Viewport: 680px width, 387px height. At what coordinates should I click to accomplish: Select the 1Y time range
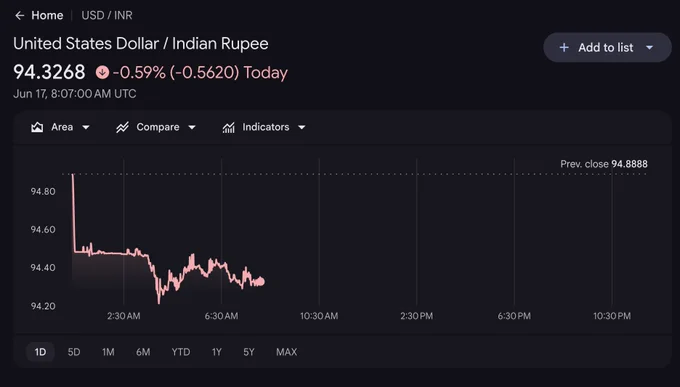tap(216, 352)
